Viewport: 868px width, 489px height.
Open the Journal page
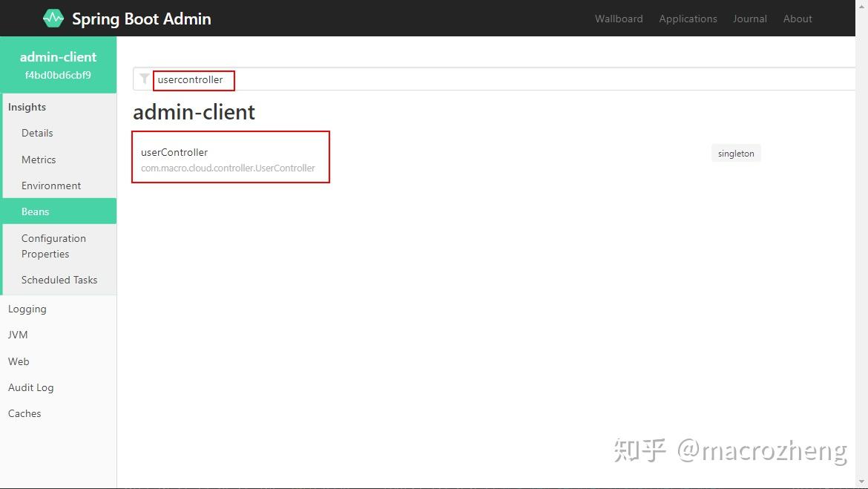[749, 19]
